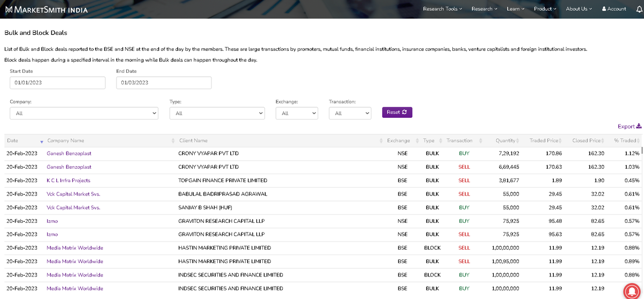Click traded price 170.86
The image size is (644, 299).
click(553, 153)
